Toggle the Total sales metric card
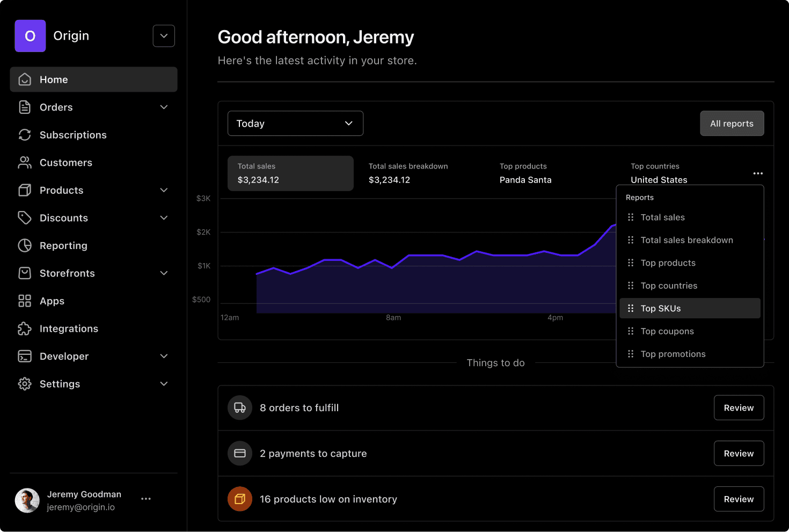This screenshot has height=532, width=789. click(290, 173)
